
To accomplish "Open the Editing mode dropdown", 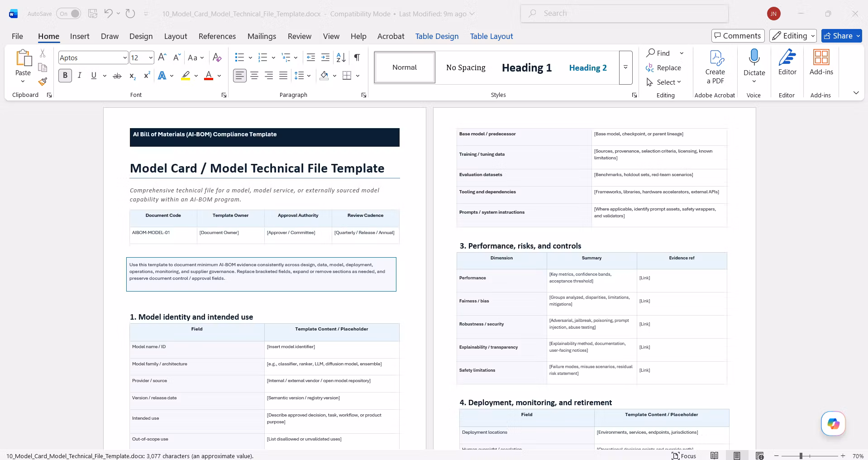I will pos(793,36).
